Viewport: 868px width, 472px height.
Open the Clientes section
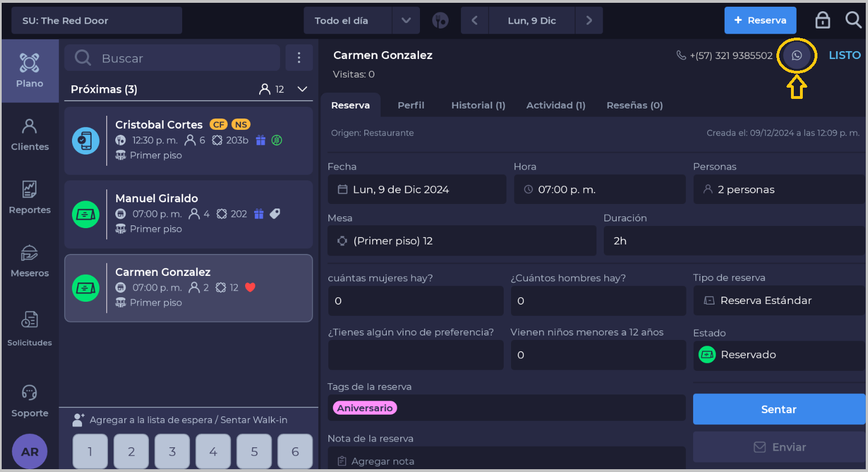30,135
